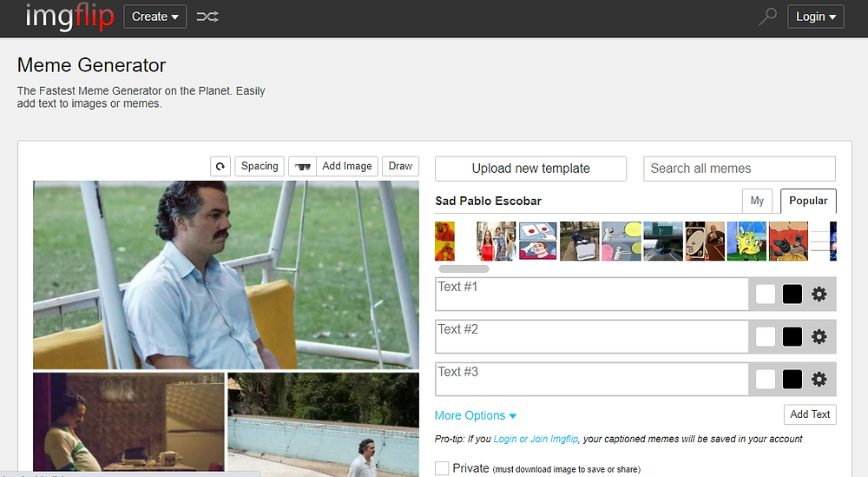
Task: Click the sunglasses sticker icon
Action: tap(302, 166)
